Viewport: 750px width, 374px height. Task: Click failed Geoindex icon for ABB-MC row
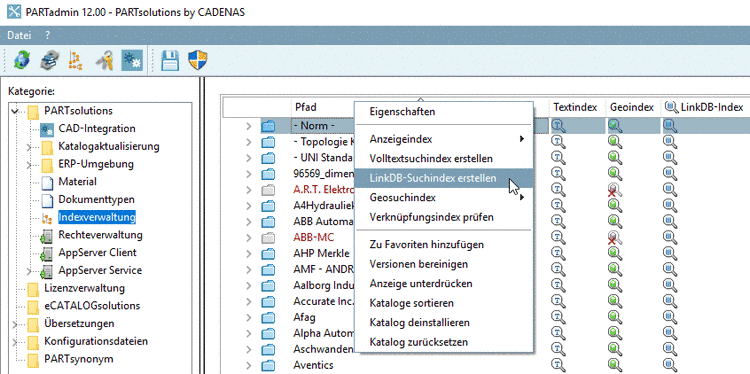(x=614, y=238)
